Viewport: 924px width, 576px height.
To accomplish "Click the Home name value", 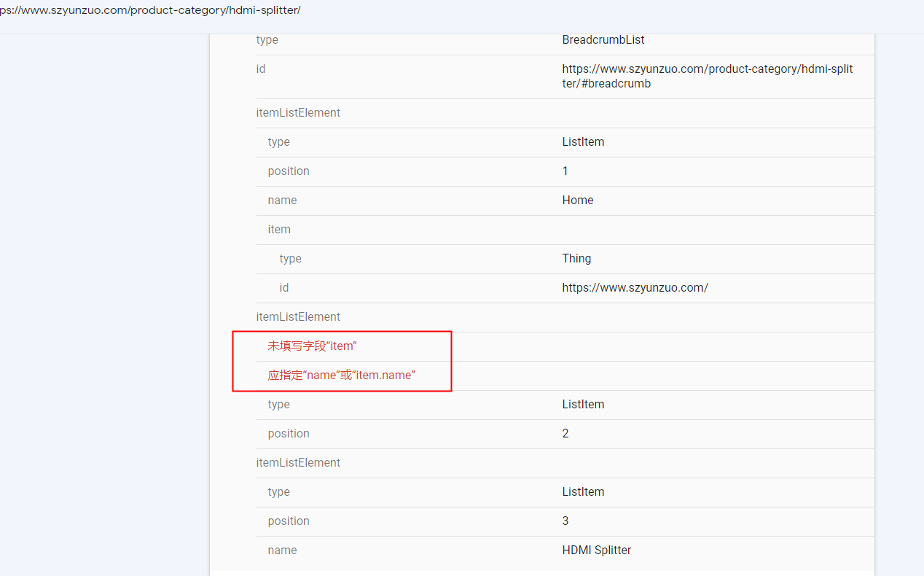I will click(577, 201).
